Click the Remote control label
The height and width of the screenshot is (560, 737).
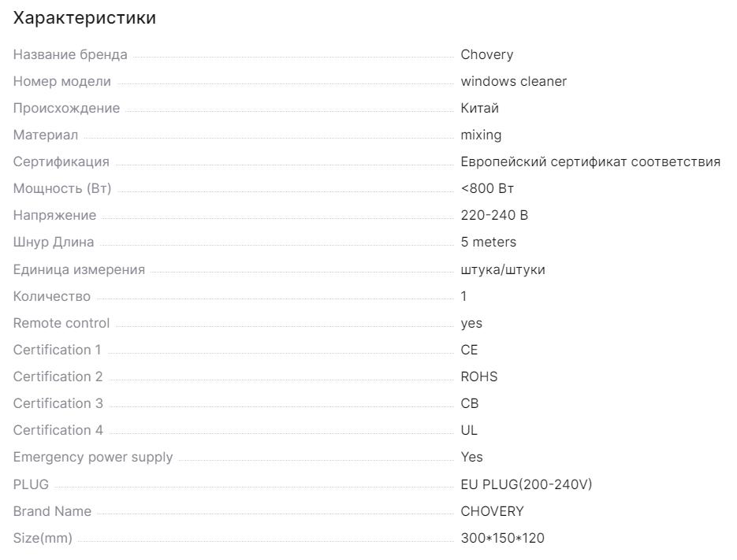tap(61, 323)
